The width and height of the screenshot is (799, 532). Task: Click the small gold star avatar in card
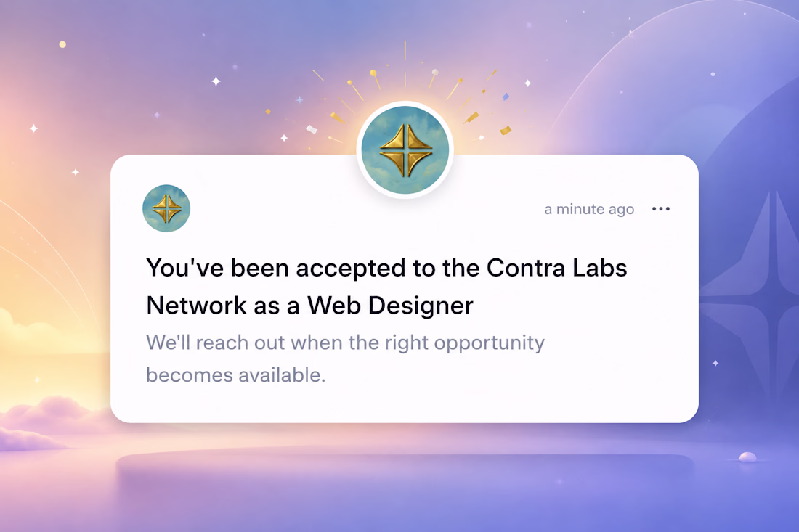(166, 208)
